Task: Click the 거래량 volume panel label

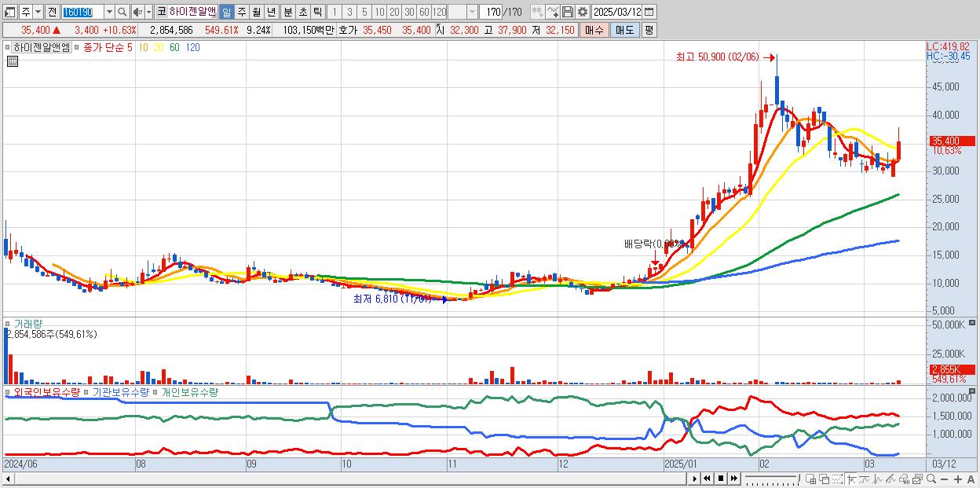Action: coord(28,323)
